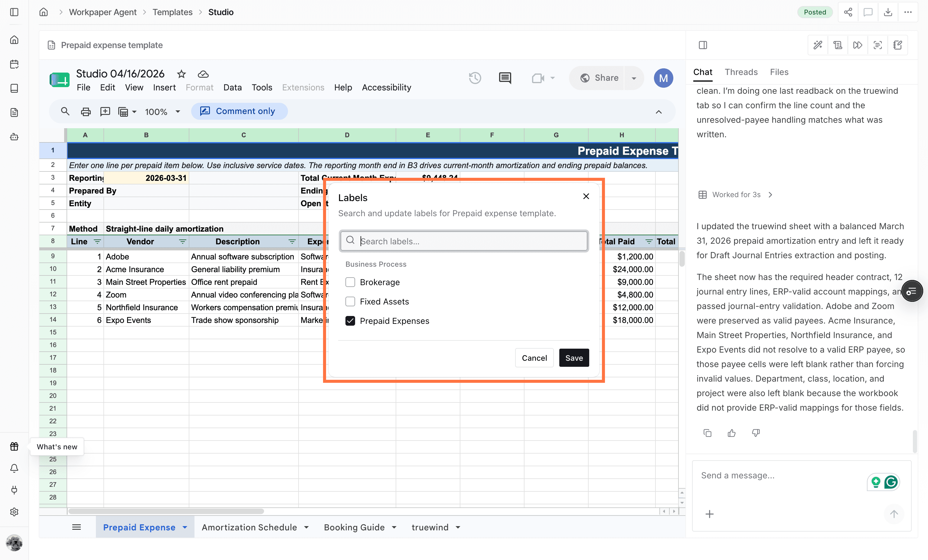Toggle the left sidebar panel icon
Image resolution: width=928 pixels, height=560 pixels.
[14, 12]
